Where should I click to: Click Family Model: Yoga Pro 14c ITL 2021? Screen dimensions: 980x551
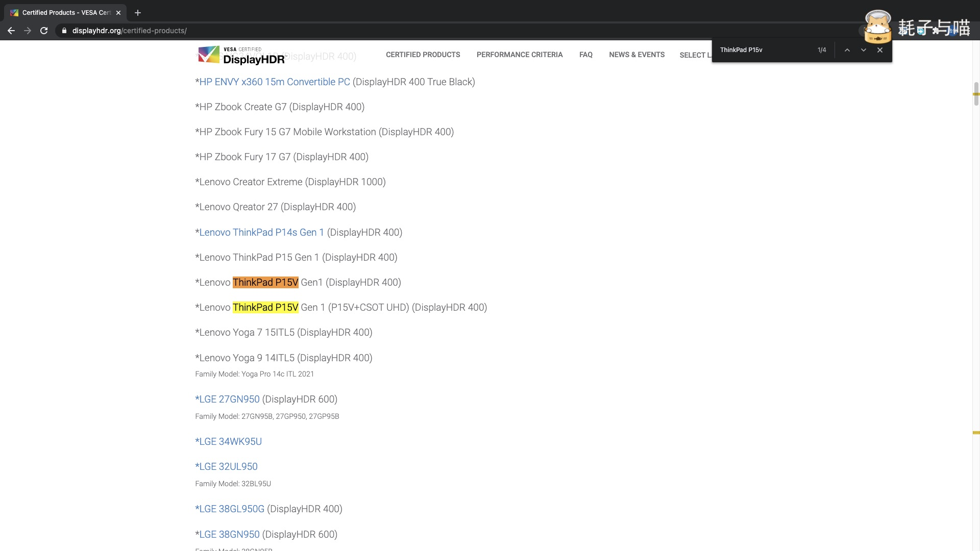tap(254, 374)
